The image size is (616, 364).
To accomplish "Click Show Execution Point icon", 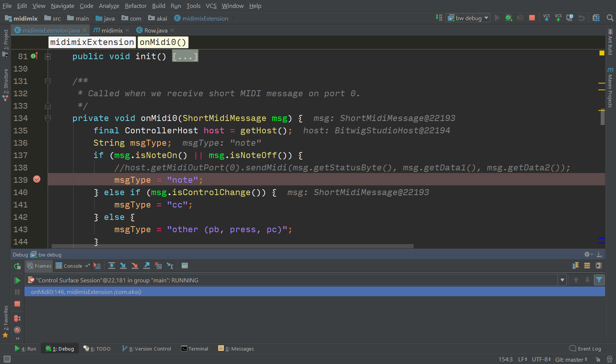I will pos(97,266).
